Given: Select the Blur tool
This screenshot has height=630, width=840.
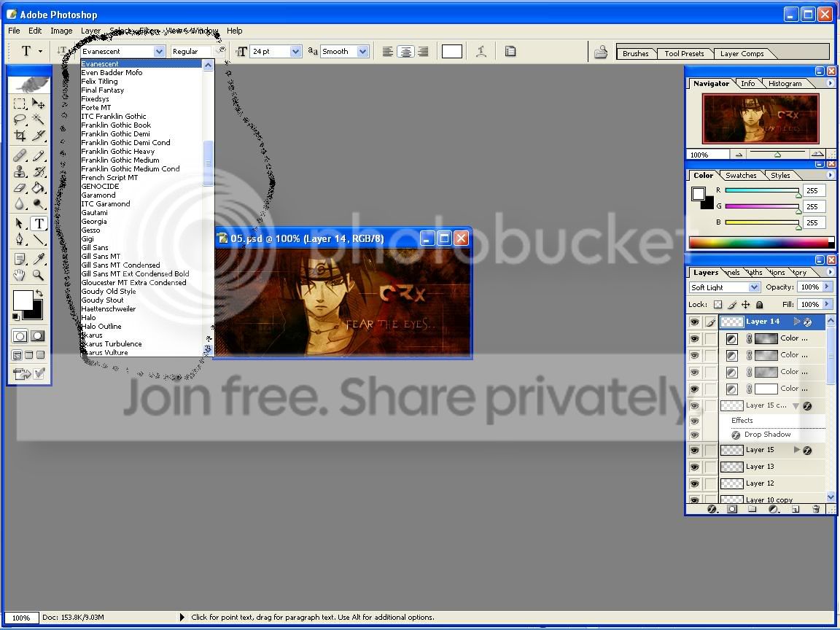Looking at the screenshot, I should click(20, 204).
